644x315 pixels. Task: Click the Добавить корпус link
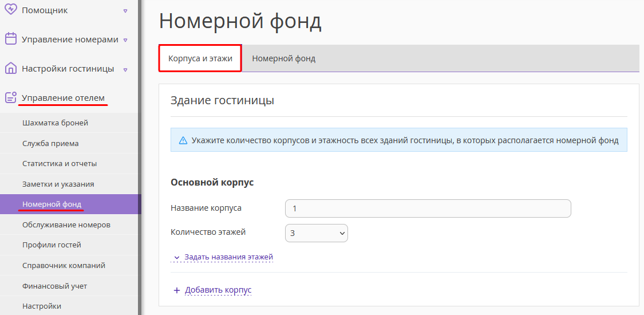[x=218, y=290]
